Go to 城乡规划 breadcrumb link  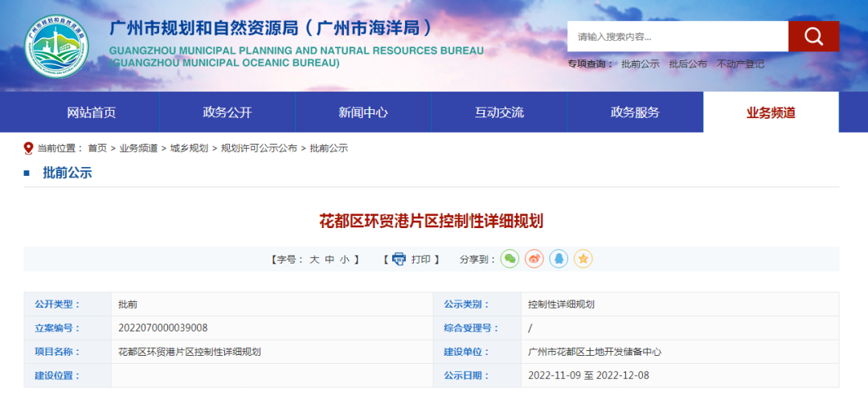pyautogui.click(x=190, y=148)
